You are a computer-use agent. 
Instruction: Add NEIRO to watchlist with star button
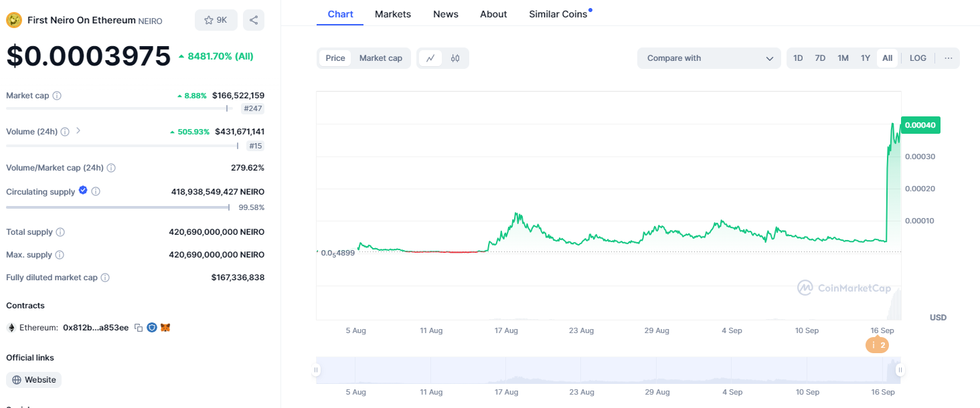click(216, 20)
